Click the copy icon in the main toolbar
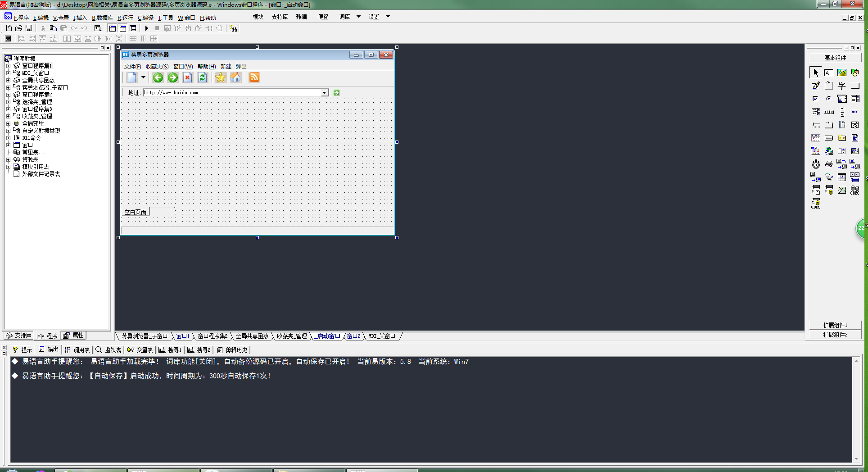Image resolution: width=868 pixels, height=472 pixels. pos(53,28)
